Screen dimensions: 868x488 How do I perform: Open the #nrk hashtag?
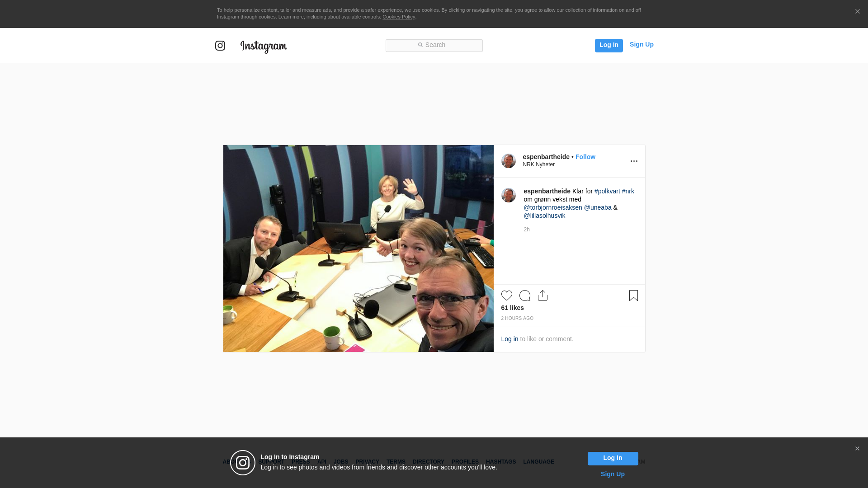(628, 191)
